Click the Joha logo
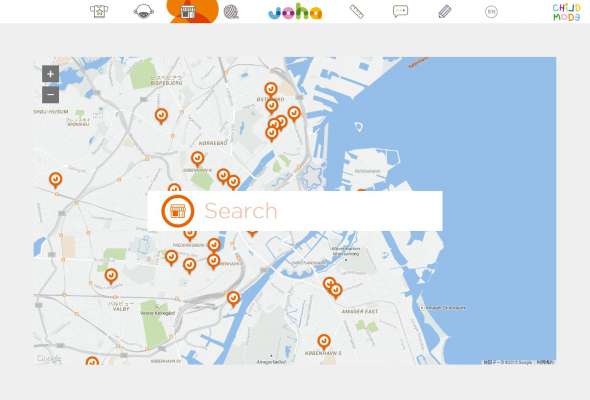Viewport: 590px width, 400px height. point(295,12)
